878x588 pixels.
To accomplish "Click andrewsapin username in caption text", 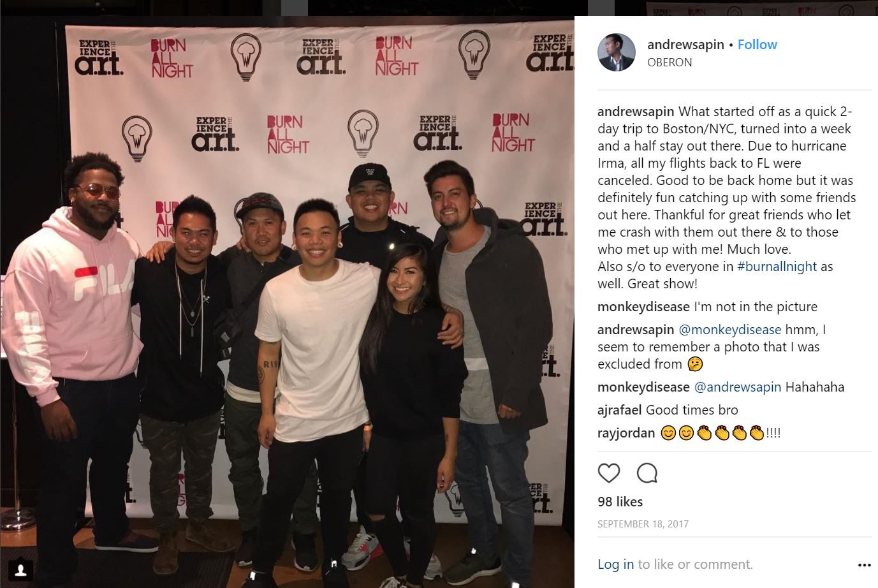I will [x=636, y=112].
